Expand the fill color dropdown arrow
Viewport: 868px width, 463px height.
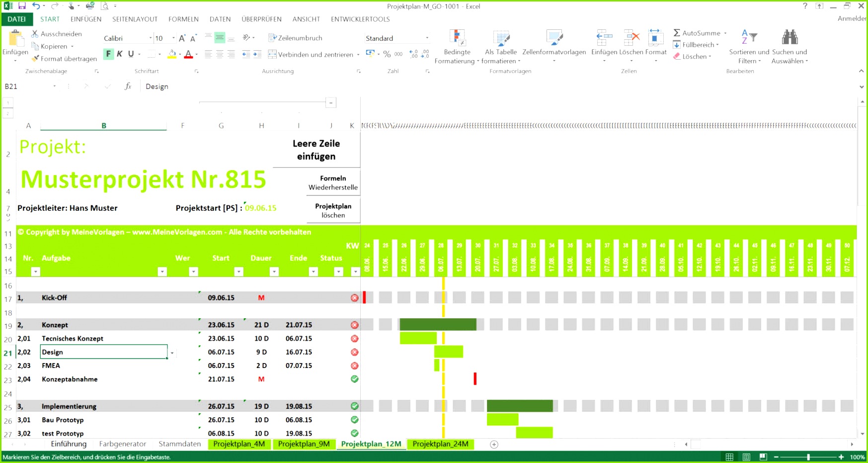click(x=179, y=55)
